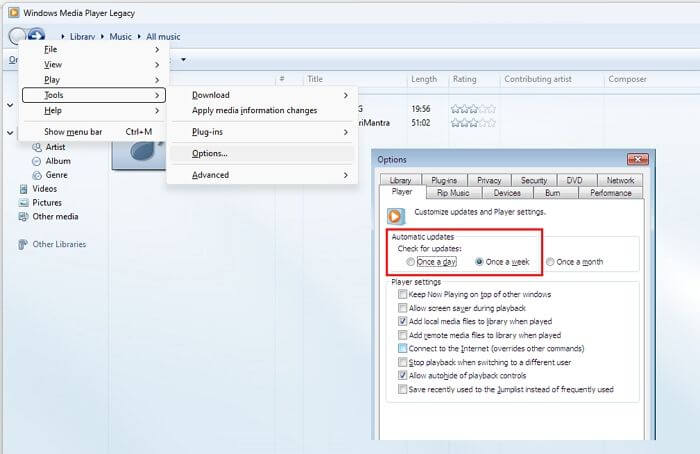This screenshot has height=454, width=700.
Task: Click the album art music note thumbnail
Action: click(138, 155)
